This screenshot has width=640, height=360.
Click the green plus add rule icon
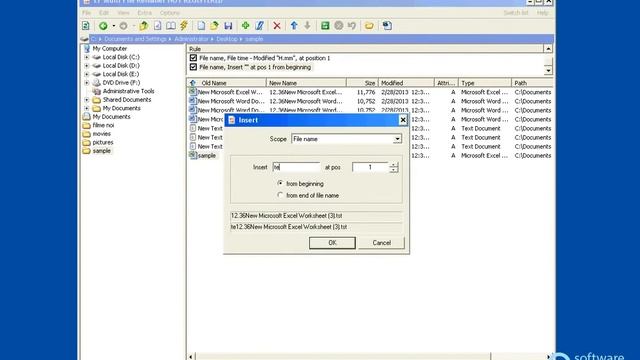tap(245, 26)
